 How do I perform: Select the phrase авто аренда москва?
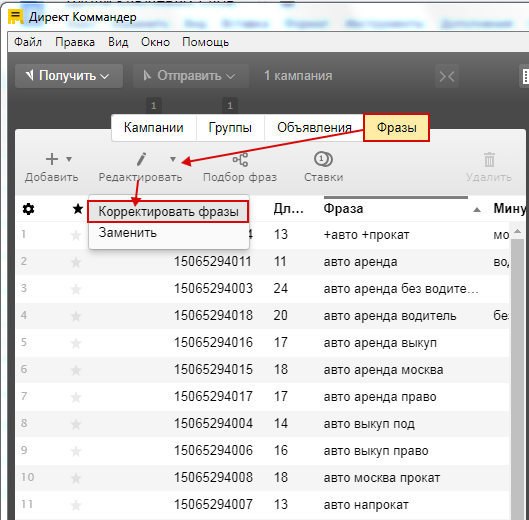(383, 370)
